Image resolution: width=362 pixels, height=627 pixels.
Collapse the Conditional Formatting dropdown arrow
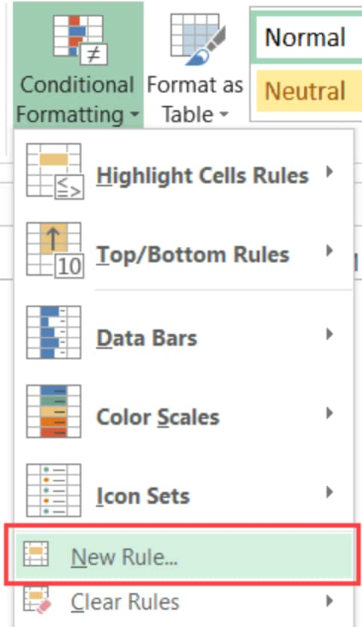tap(135, 115)
